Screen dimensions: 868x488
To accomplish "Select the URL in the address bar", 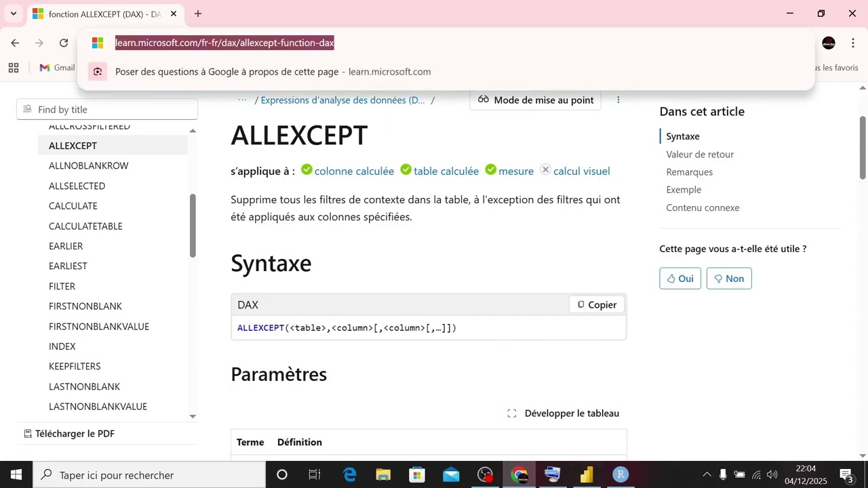I will click(x=224, y=43).
